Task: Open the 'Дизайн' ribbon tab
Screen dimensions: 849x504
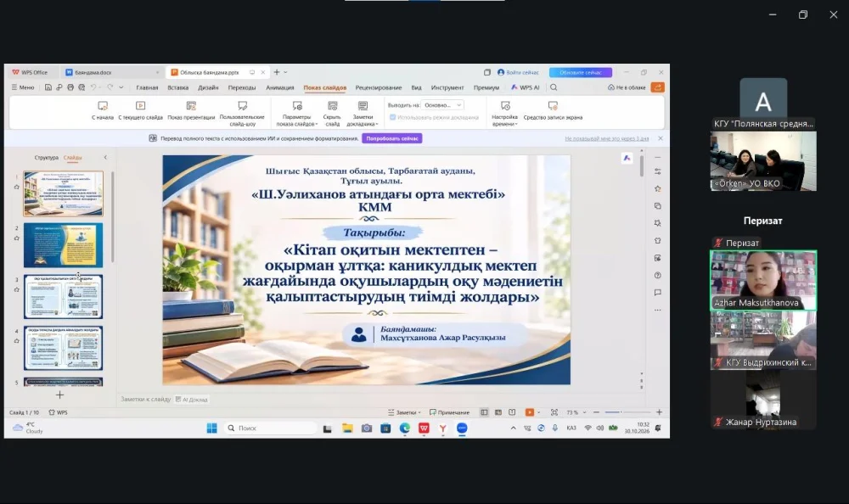Action: [x=208, y=87]
